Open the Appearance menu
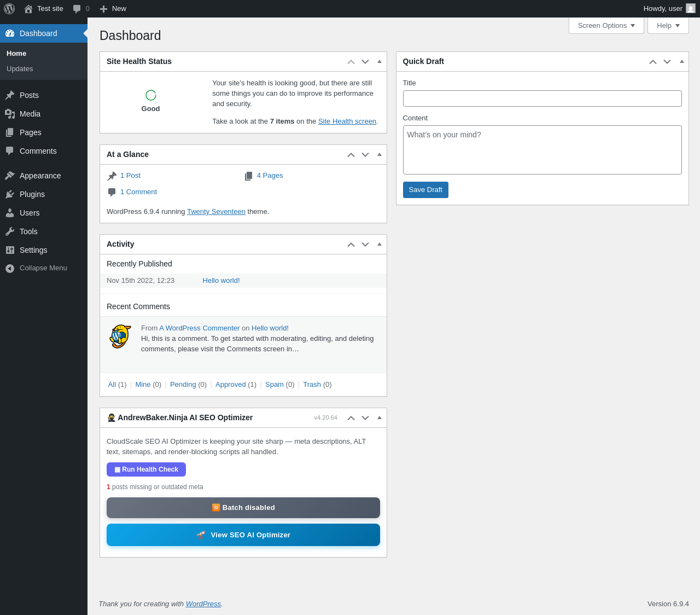 tap(44, 176)
